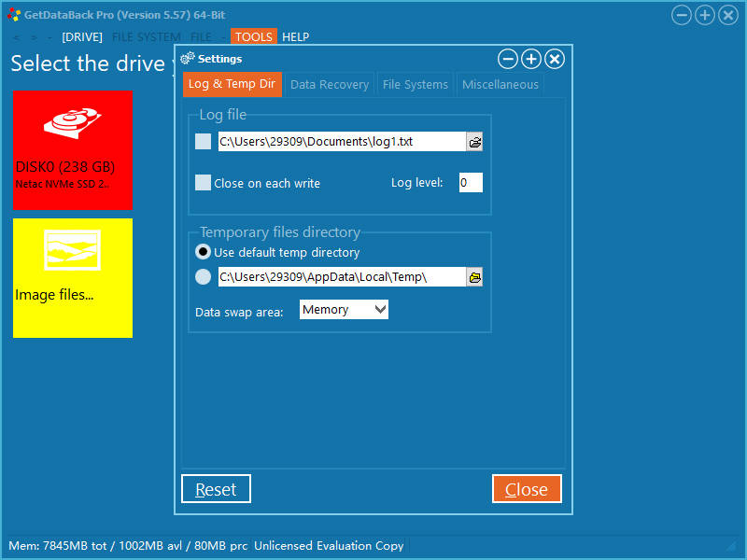
Task: Toggle Close on each write checkbox
Action: point(204,183)
